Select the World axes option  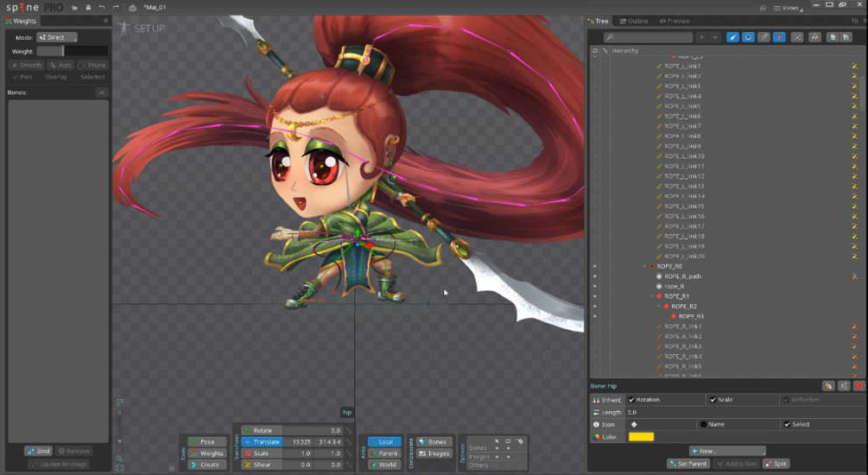tap(384, 465)
